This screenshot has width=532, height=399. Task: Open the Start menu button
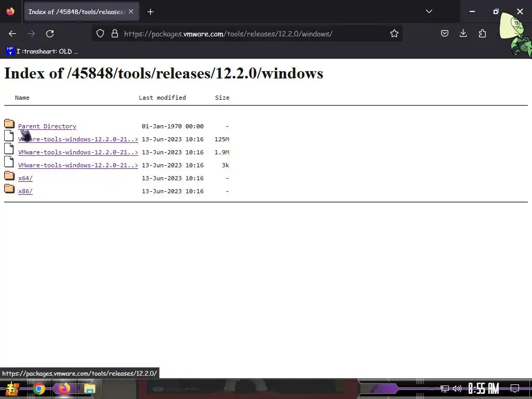[12, 389]
